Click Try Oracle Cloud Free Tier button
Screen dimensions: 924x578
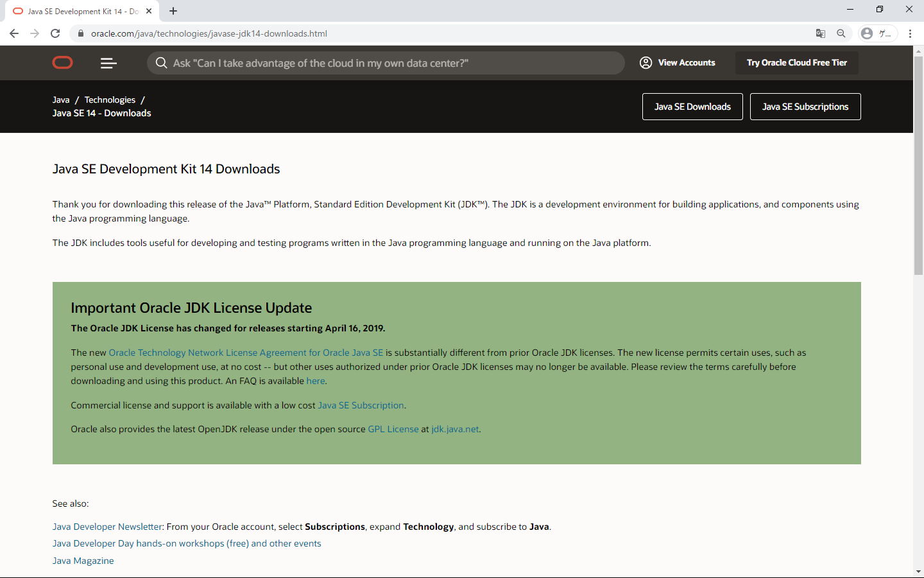797,62
